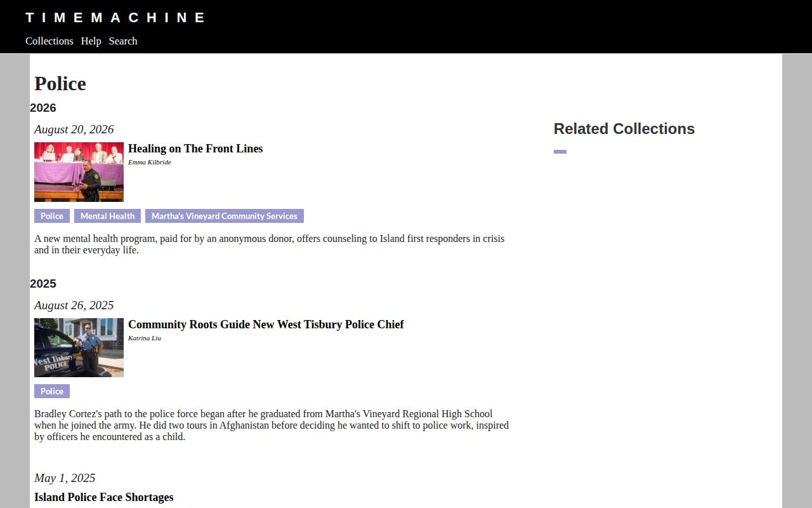
Task: Open the TIMEMACHINE site logo
Action: coord(115,18)
